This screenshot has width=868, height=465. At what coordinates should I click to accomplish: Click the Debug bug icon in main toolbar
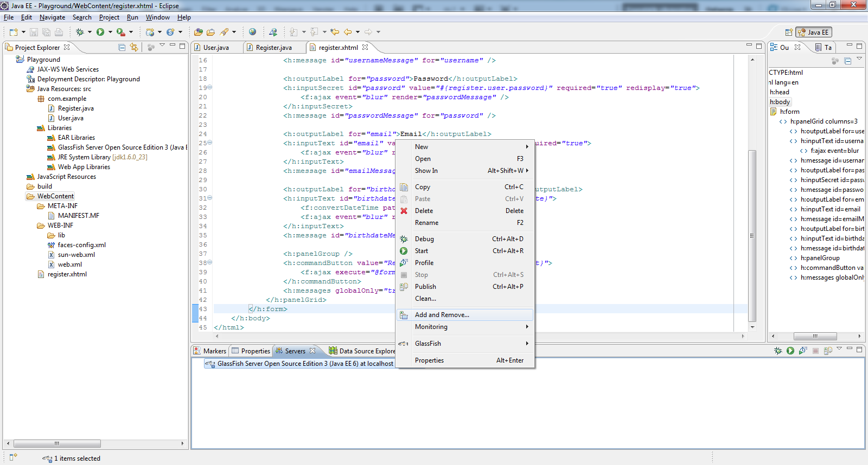coord(80,32)
